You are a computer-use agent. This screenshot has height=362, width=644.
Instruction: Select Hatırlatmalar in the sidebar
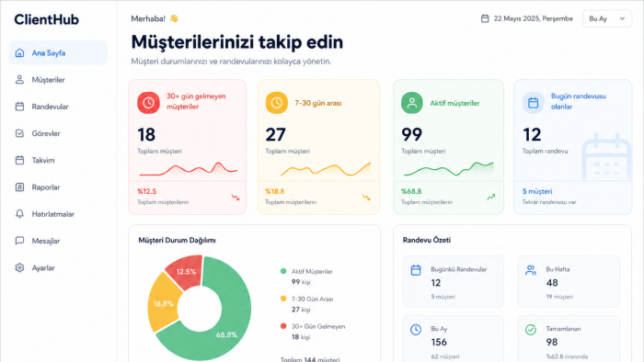tap(58, 214)
